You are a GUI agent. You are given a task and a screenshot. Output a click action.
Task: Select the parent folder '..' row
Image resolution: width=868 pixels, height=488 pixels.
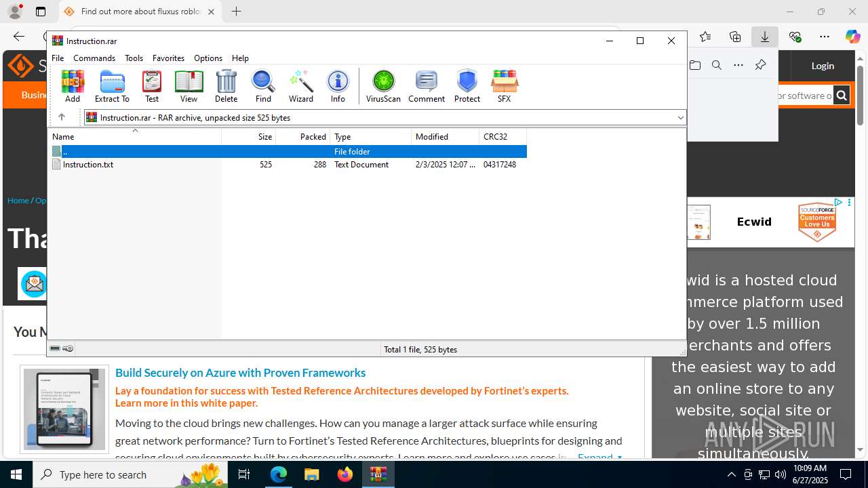click(288, 152)
